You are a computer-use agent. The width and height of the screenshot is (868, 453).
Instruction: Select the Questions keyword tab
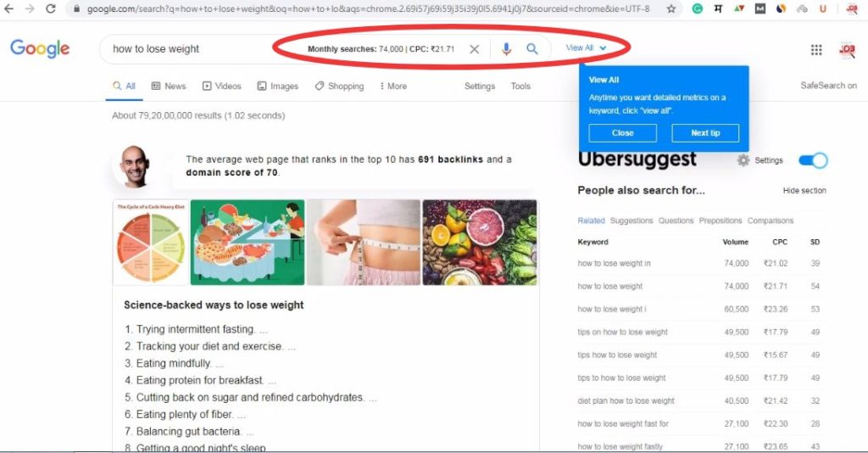click(x=676, y=221)
